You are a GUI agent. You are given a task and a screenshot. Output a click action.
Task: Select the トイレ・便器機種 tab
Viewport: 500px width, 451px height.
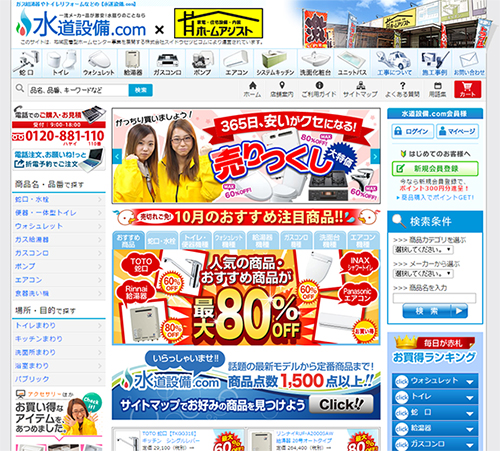click(x=196, y=240)
